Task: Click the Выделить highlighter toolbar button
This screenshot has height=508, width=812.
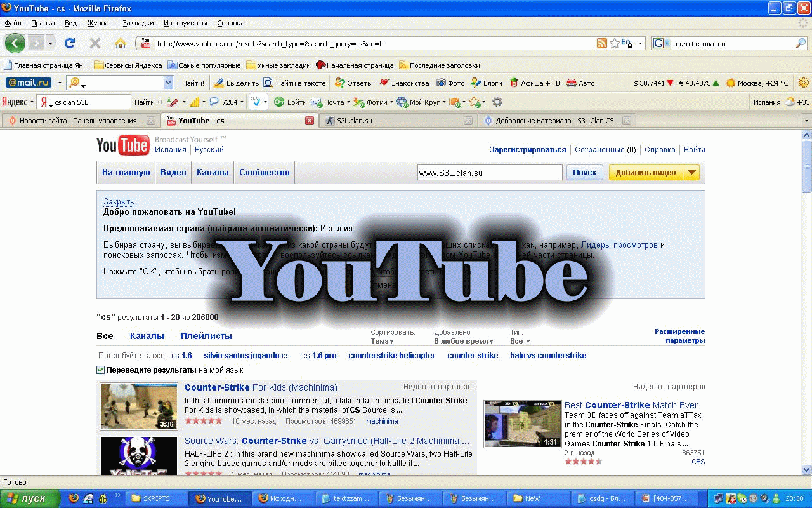Action: [236, 83]
